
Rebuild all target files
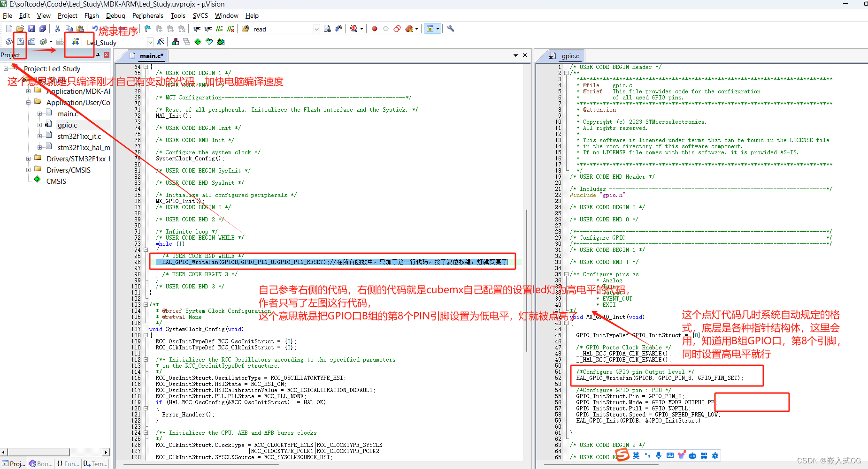31,41
